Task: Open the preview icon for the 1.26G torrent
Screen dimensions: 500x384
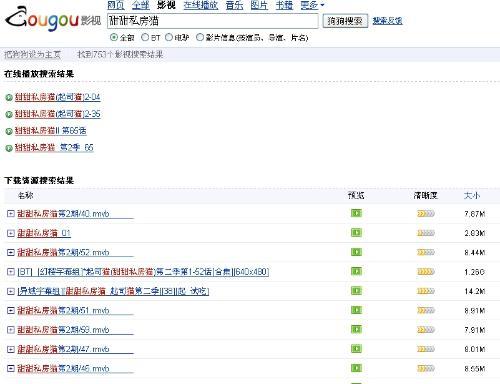Action: tap(356, 271)
